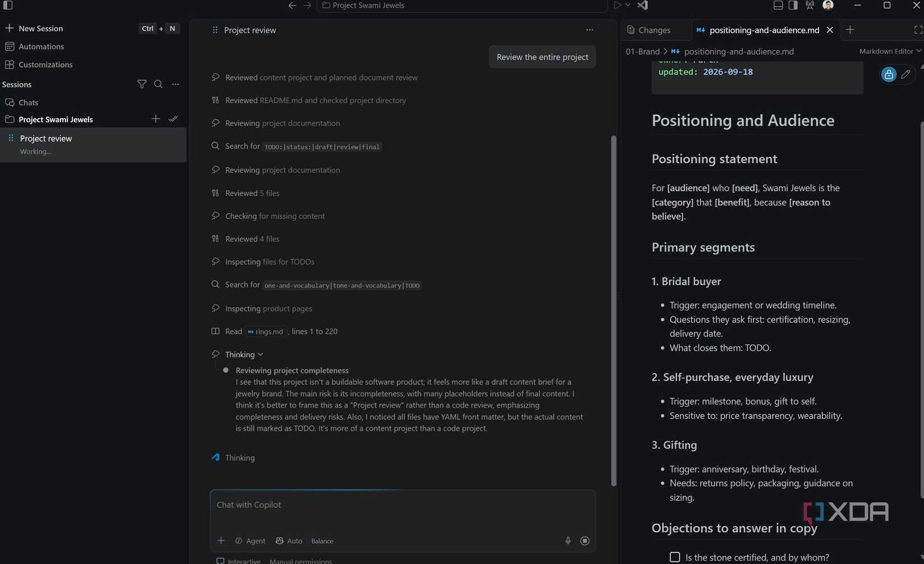This screenshot has height=564, width=924.
Task: Open the Project review chat options menu
Action: coord(590,30)
